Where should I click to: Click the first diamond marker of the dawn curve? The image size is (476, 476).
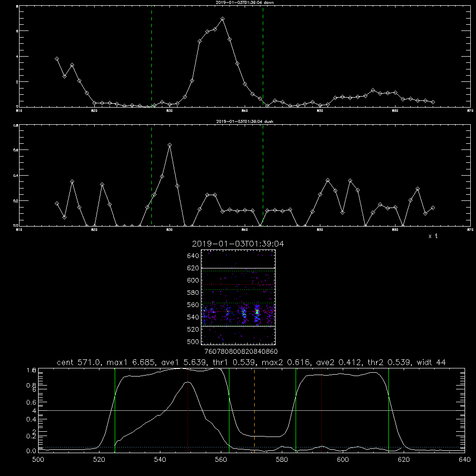coord(57,59)
